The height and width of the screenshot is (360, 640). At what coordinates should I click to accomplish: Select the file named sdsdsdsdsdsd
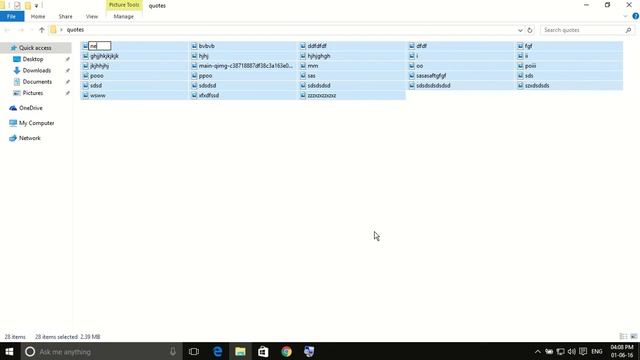[x=433, y=85]
